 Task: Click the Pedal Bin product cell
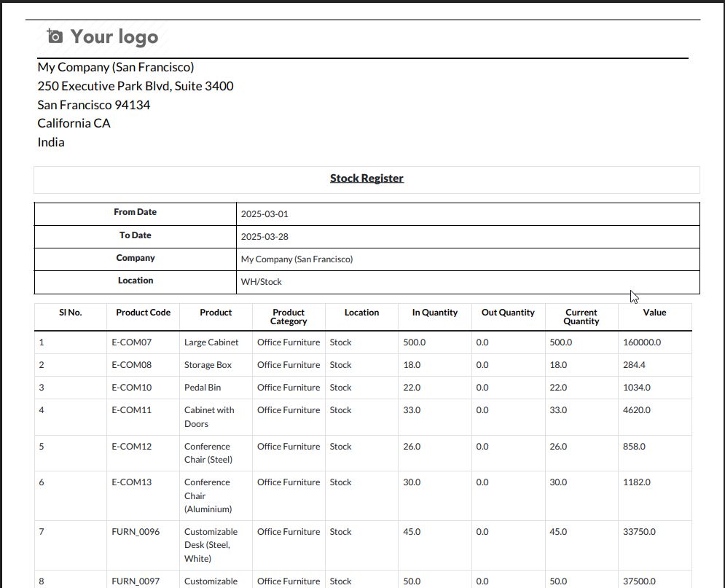click(203, 388)
